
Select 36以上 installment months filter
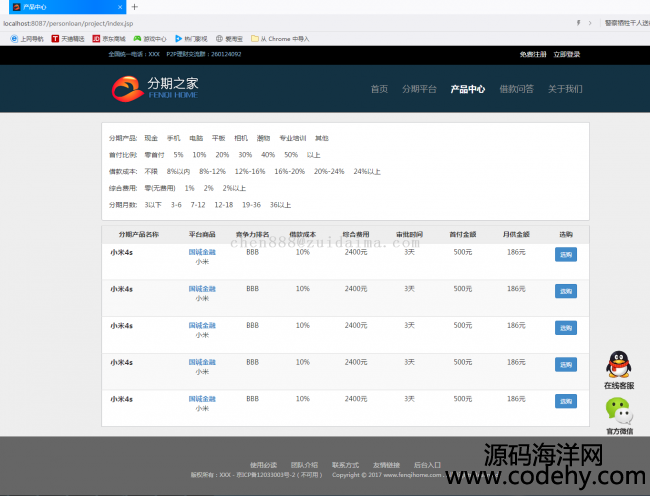280,205
